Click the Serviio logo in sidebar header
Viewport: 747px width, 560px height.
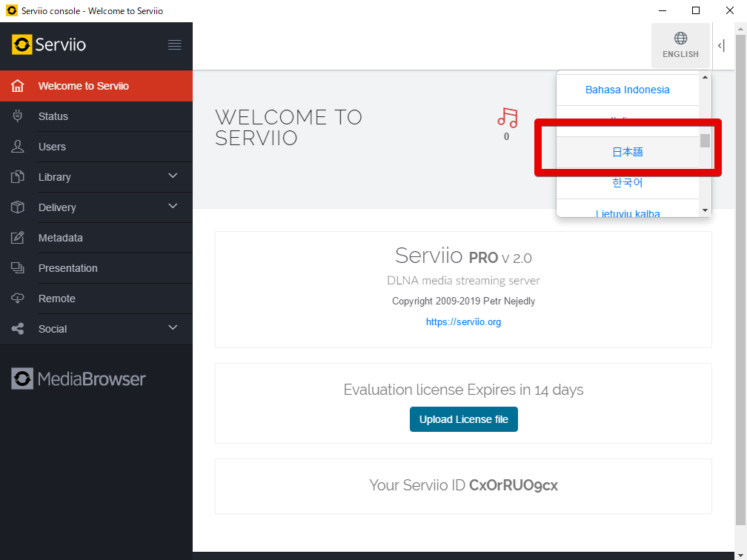click(49, 44)
